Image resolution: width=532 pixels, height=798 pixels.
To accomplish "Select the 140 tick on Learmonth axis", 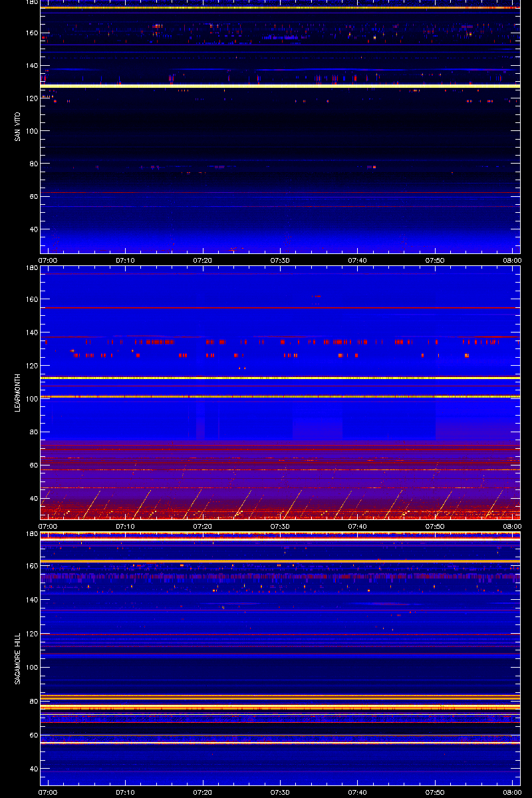I will point(32,332).
